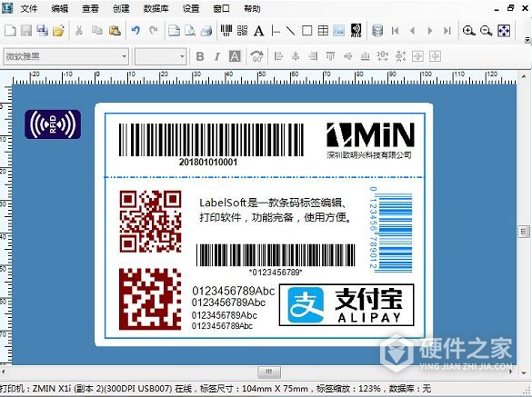Cut selection with the scissors icon
Viewport: 532px width, 397px height.
(79, 31)
